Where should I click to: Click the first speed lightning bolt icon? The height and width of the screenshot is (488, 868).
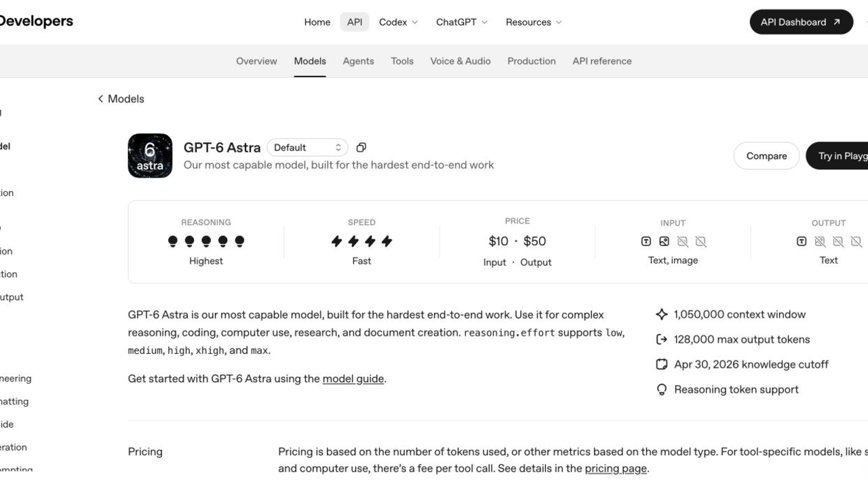[337, 241]
